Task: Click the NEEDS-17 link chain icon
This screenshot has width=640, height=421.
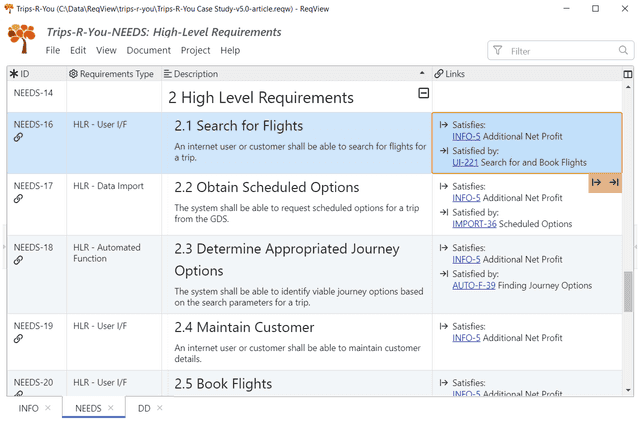Action: point(19,199)
